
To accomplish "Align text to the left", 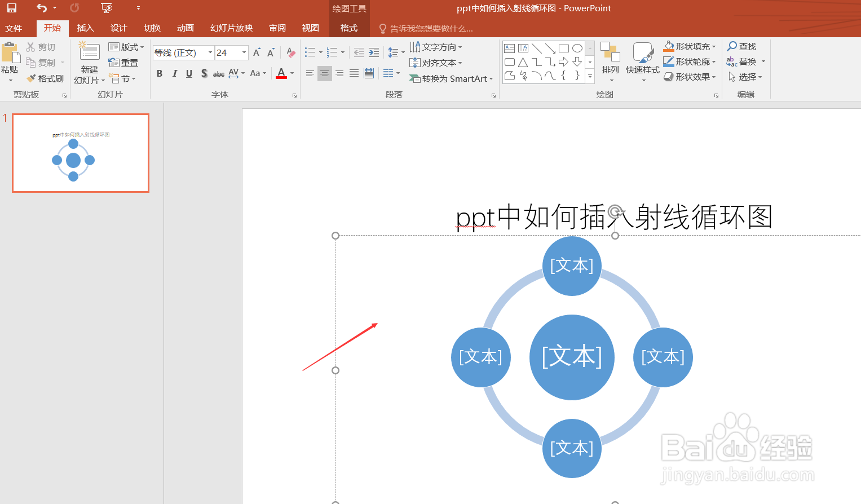I will tap(310, 73).
